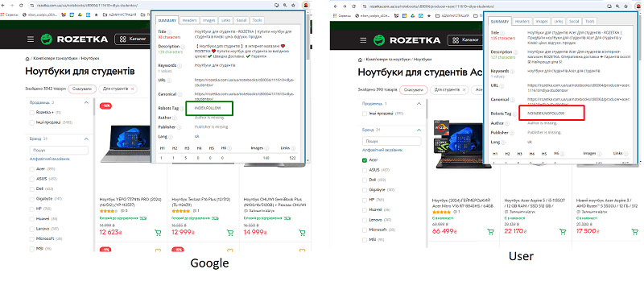Check Rozetka seller checkbox in left window
Viewport: 644px width, 298px height.
(32, 112)
